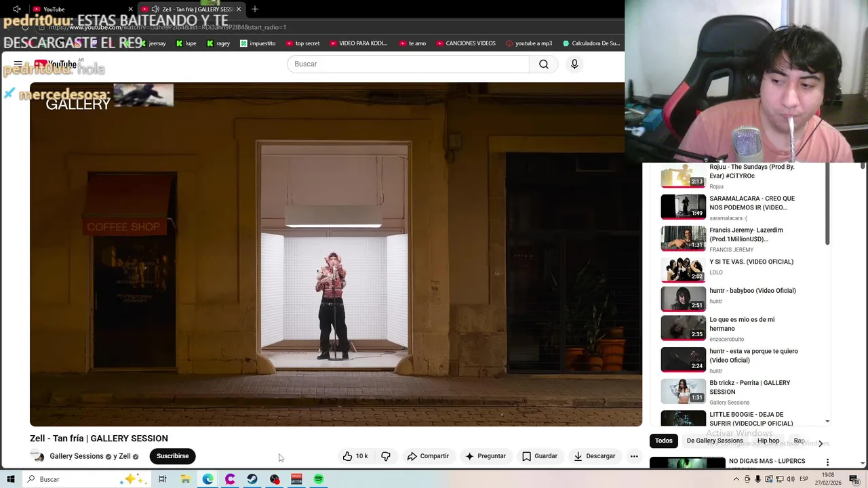Open the 'youtube a mp3' bookmark

pos(529,43)
